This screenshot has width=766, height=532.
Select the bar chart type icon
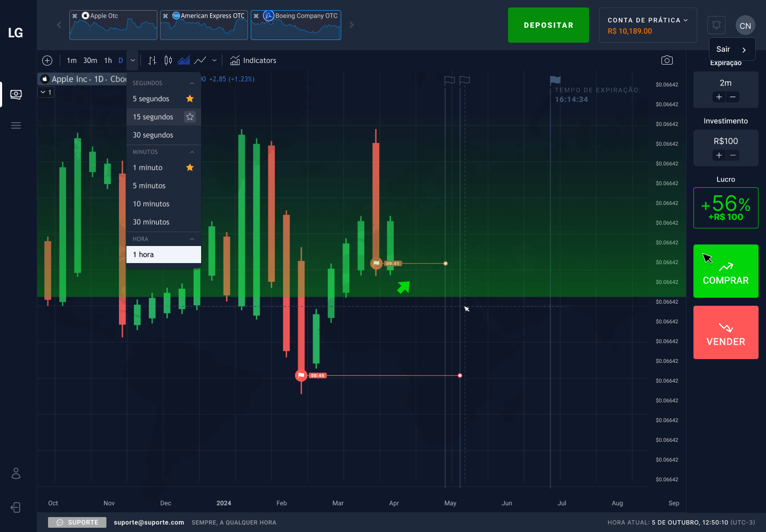(x=152, y=60)
